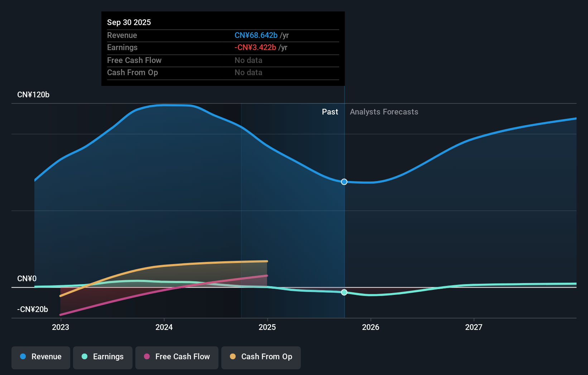588x375 pixels.
Task: Switch to the Past section of the chart
Action: coord(330,112)
